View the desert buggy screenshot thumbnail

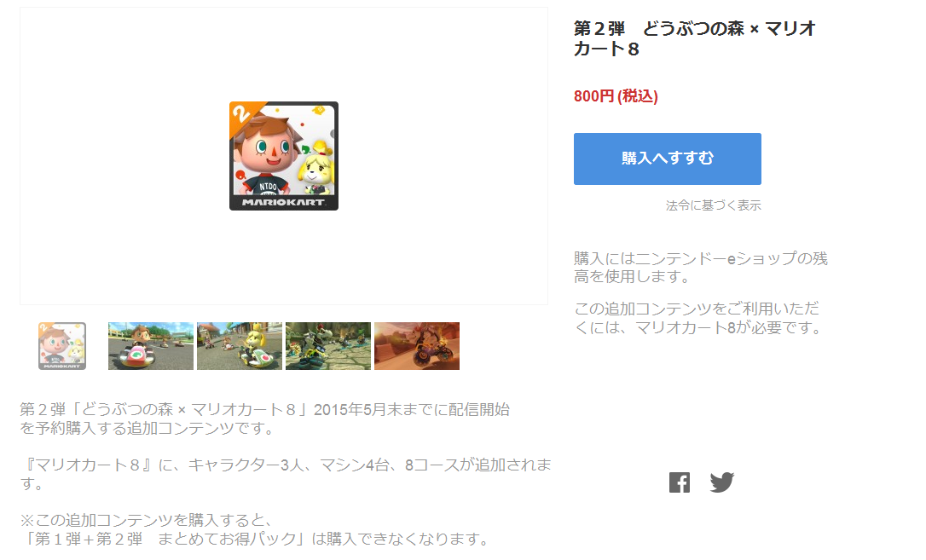417,346
